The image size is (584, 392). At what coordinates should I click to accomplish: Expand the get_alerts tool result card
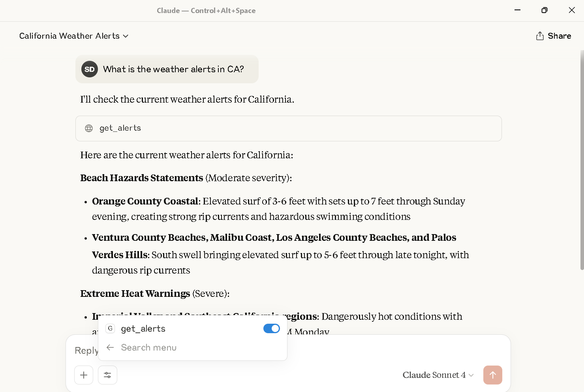point(288,128)
